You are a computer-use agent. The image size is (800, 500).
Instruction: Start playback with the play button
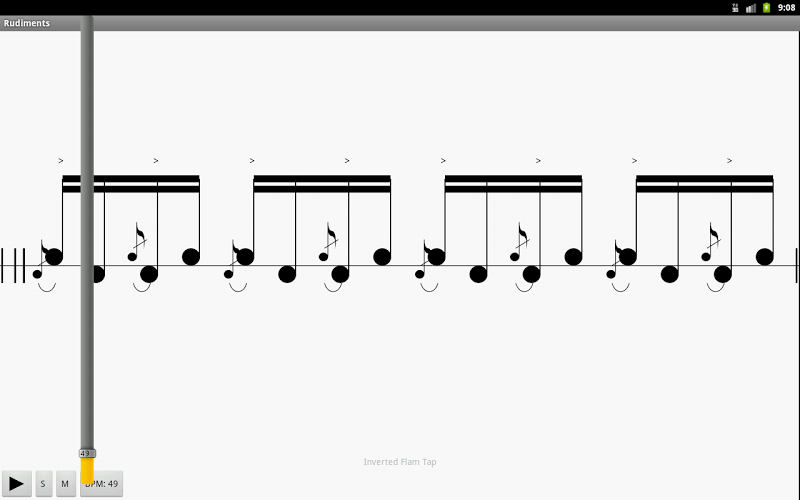tap(16, 483)
